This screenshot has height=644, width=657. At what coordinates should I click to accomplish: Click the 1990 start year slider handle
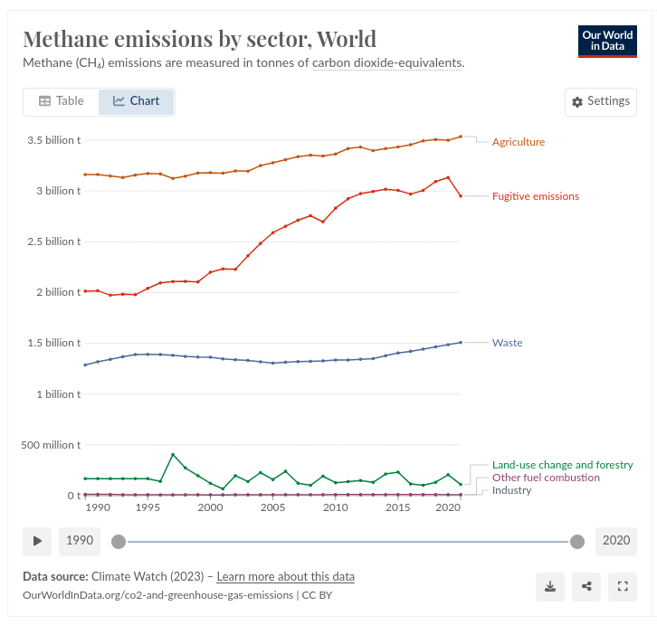click(x=118, y=541)
